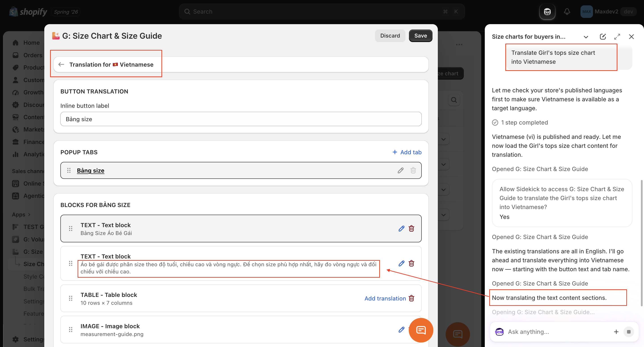
Task: Open Growth in the sidebar
Action: tap(28, 92)
